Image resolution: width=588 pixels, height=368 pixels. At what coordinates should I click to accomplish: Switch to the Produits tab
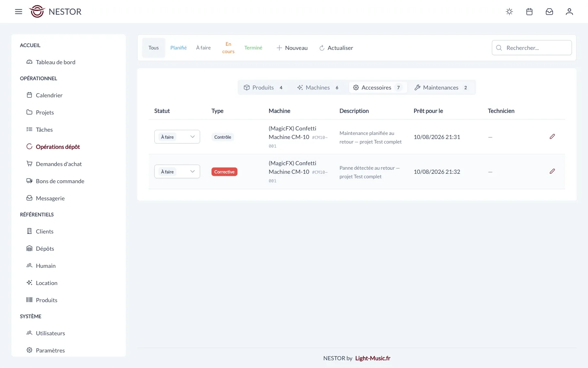point(263,88)
